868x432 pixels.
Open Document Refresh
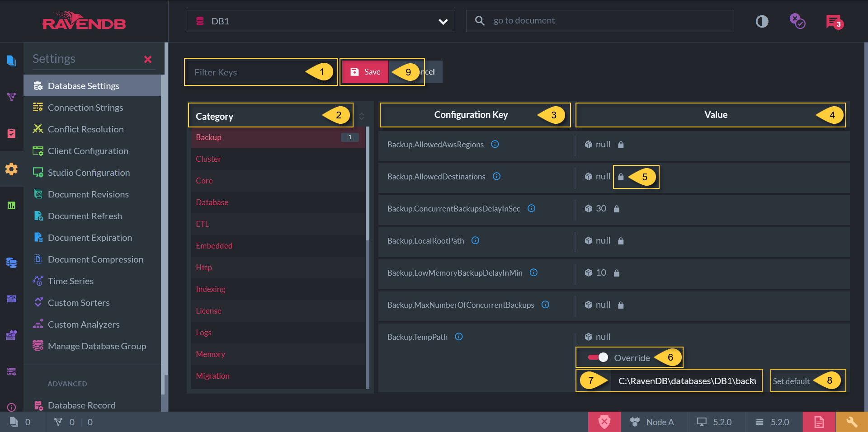click(92, 216)
